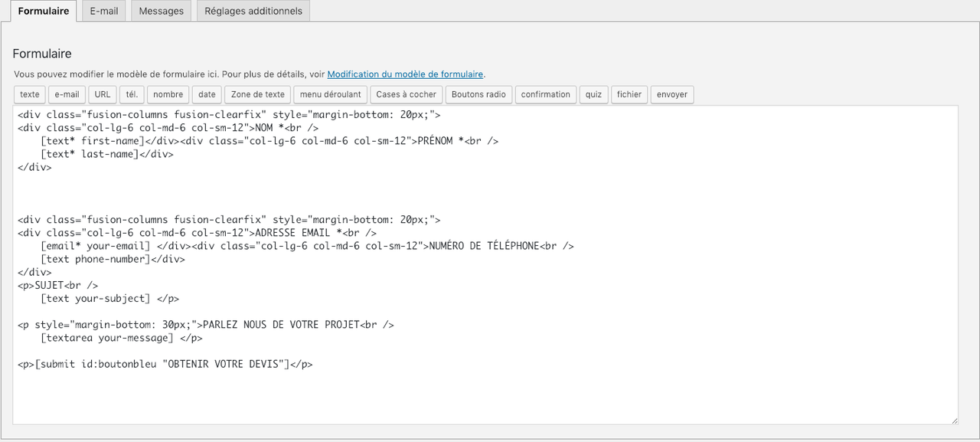Click the Formulaire section heading
980x442 pixels.
click(42, 54)
